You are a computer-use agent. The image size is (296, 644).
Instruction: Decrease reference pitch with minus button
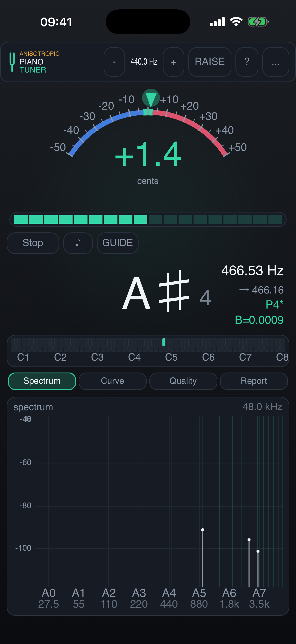point(114,62)
